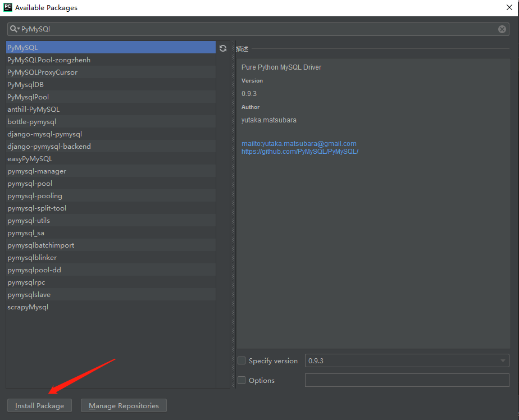The width and height of the screenshot is (519, 420).
Task: Reload the package list
Action: [x=223, y=48]
